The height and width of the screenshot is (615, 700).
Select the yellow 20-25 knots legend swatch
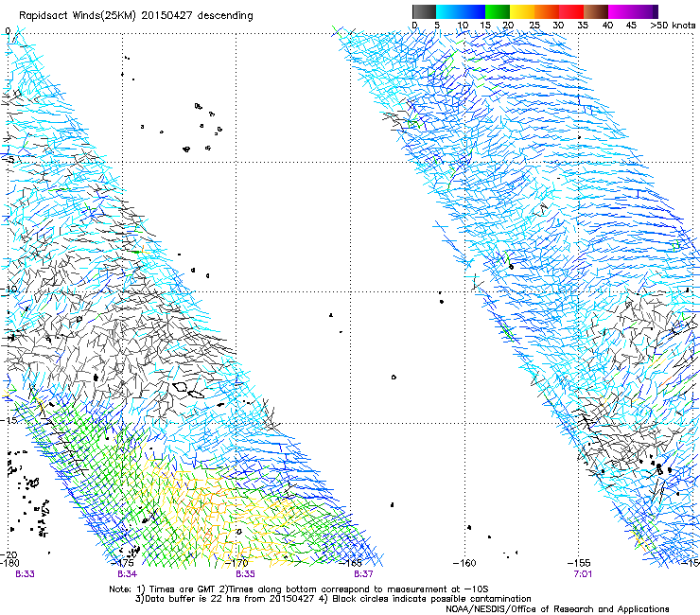(x=522, y=11)
